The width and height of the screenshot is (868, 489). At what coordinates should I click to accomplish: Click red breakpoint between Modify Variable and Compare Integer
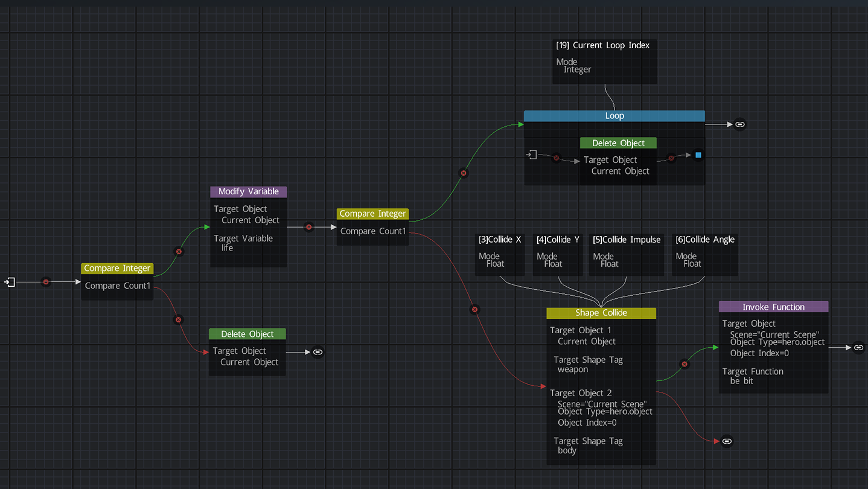(x=309, y=227)
